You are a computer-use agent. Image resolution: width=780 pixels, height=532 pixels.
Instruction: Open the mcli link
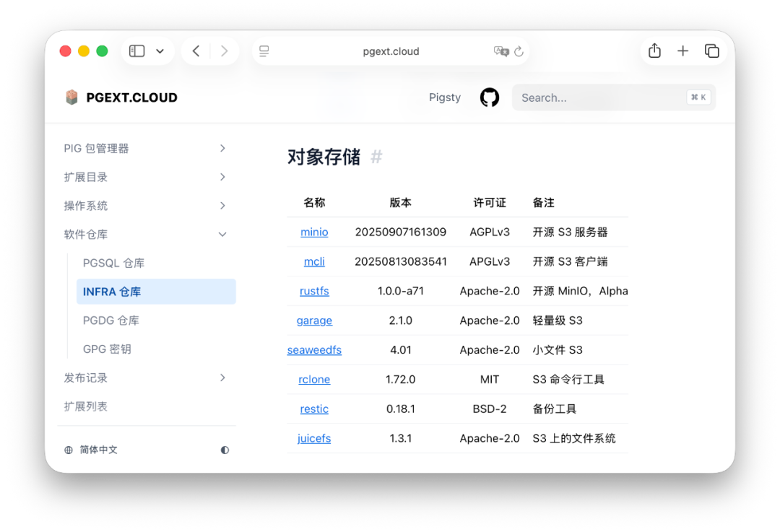[x=314, y=261]
